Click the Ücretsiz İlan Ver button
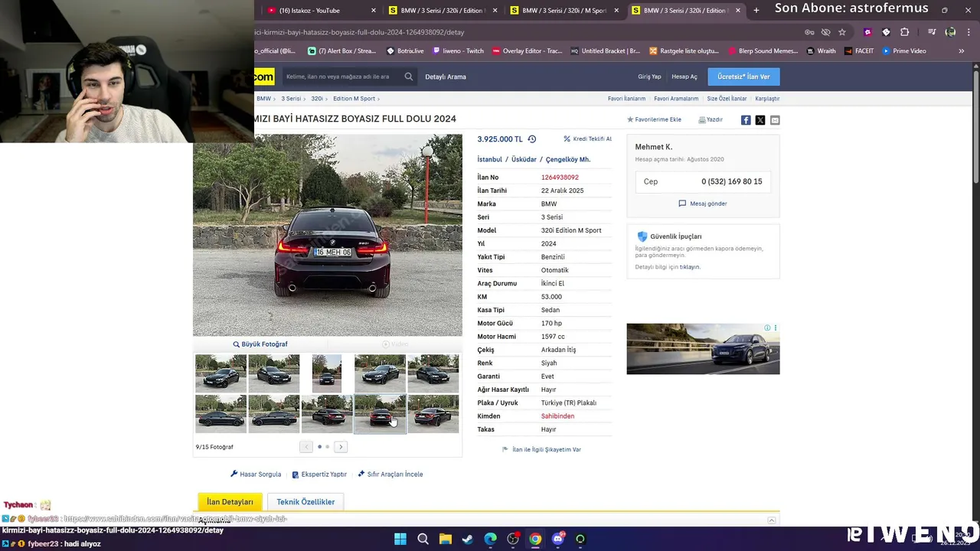Viewport: 980px width, 551px height. click(x=743, y=77)
